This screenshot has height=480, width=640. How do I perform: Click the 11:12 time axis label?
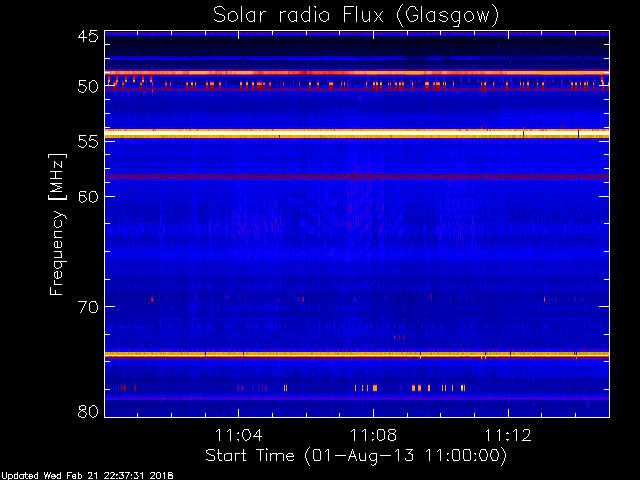pos(508,435)
